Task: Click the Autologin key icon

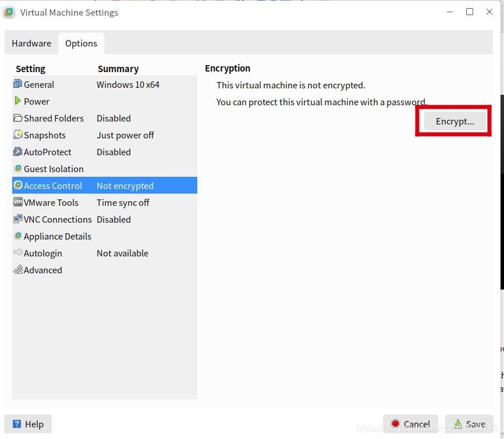Action: pyautogui.click(x=17, y=252)
